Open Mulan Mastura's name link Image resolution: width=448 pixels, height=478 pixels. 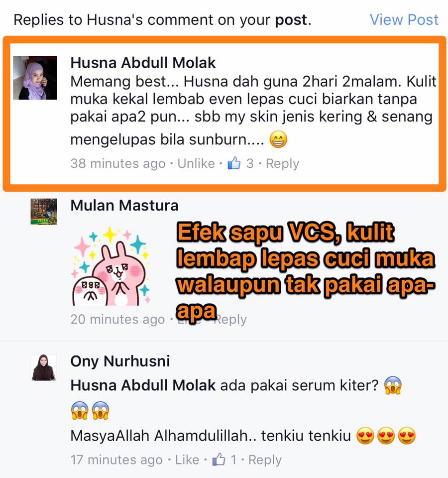(124, 205)
